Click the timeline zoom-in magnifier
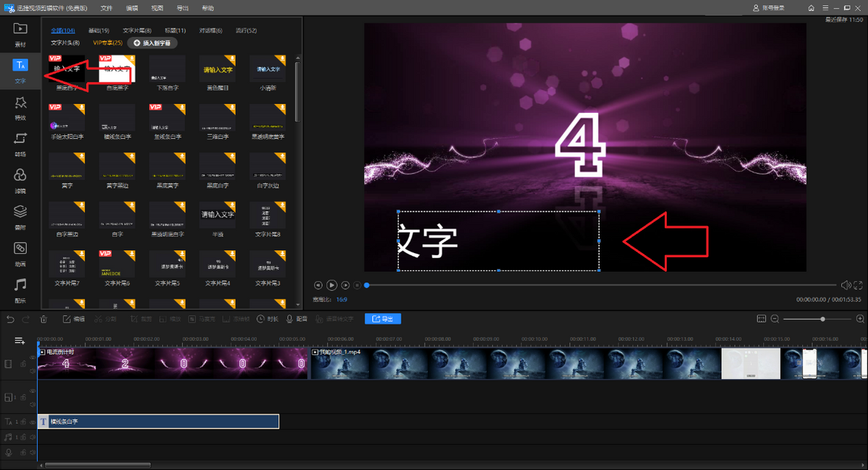 coord(860,319)
